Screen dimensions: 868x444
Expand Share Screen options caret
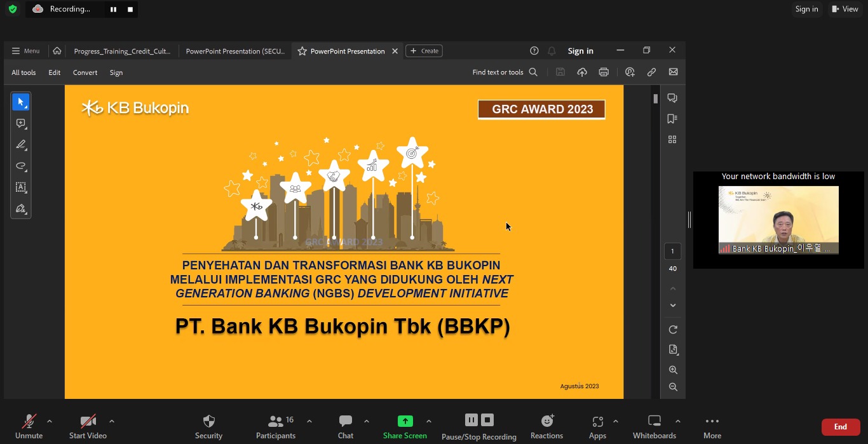point(429,421)
